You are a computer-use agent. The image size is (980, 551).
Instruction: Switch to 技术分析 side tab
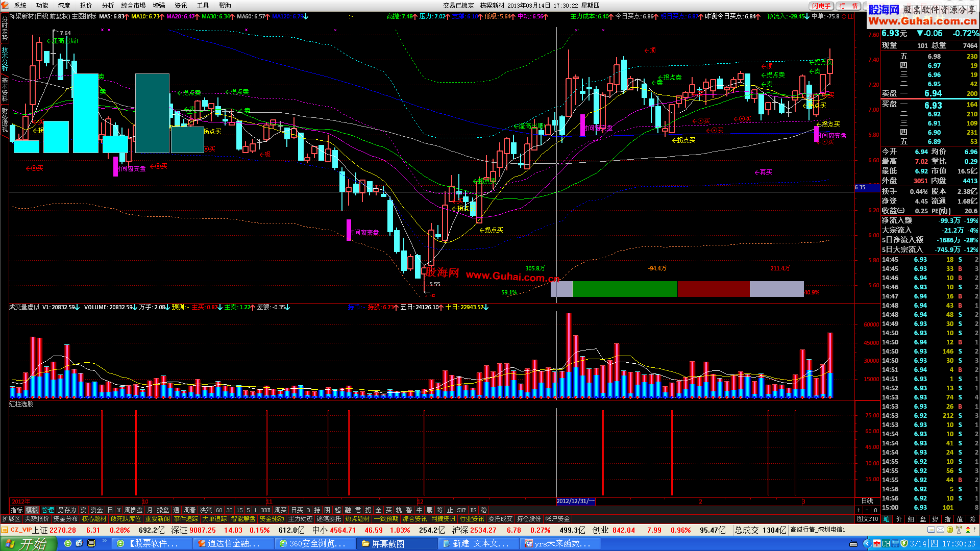point(5,59)
